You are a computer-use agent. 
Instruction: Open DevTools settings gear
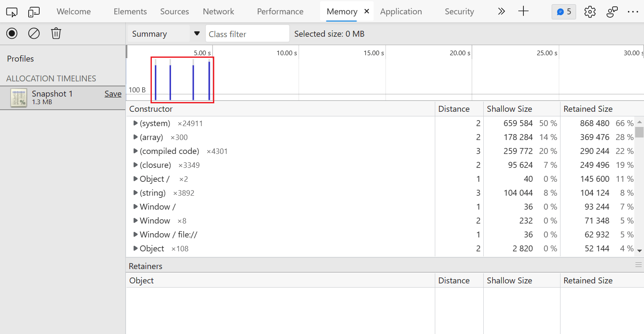point(590,12)
